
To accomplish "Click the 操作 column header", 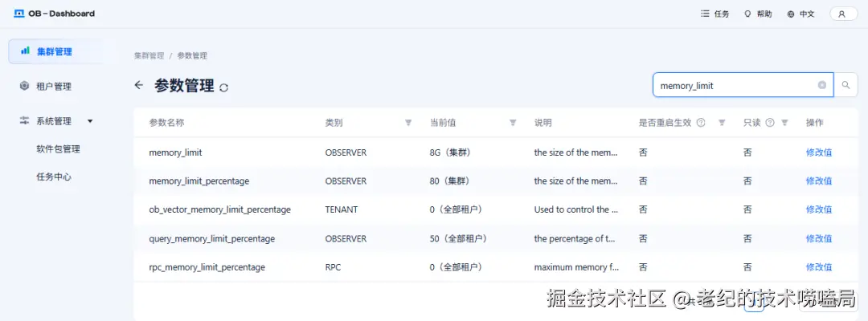I will 815,123.
